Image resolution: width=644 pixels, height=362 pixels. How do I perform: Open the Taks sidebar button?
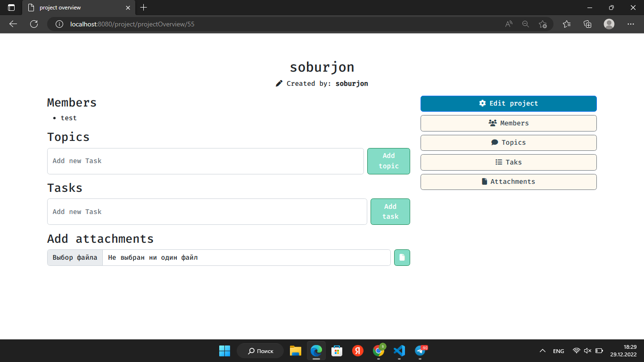(x=508, y=162)
